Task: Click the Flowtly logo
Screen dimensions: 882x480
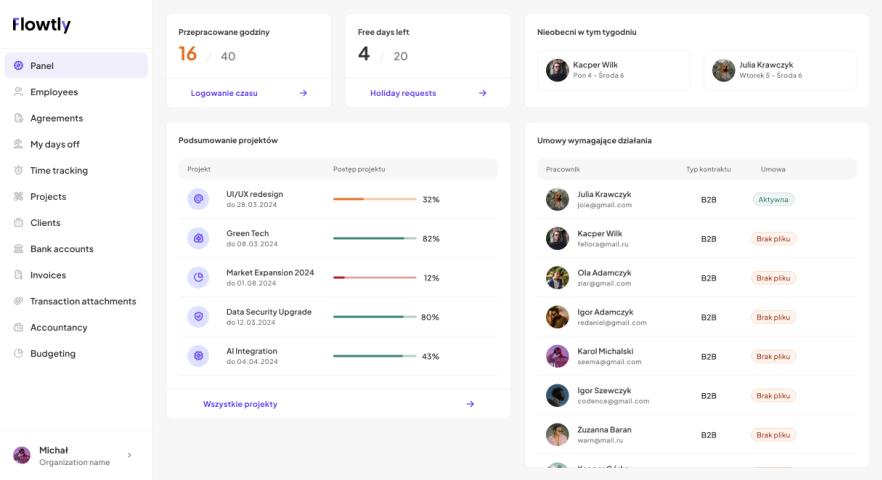Action: pyautogui.click(x=41, y=25)
